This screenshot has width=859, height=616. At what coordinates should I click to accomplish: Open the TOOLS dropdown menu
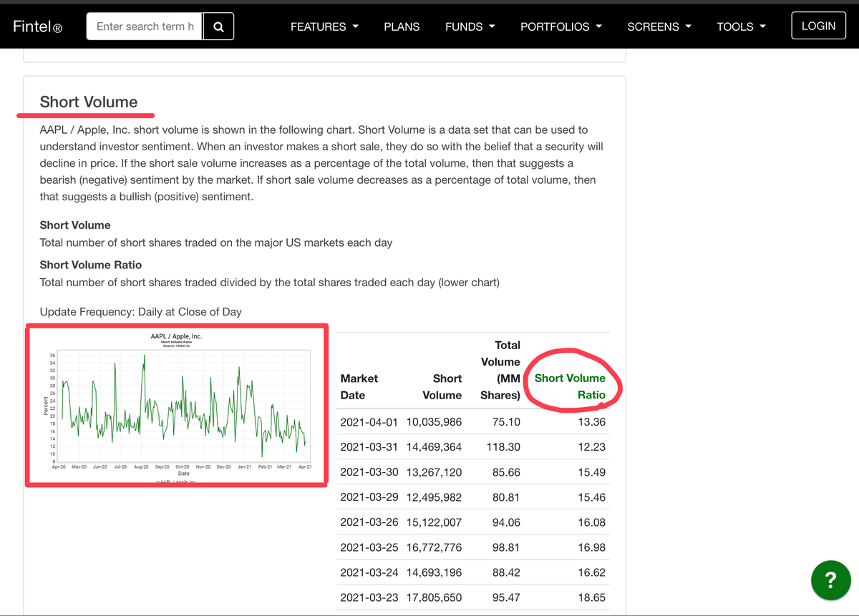pos(741,26)
